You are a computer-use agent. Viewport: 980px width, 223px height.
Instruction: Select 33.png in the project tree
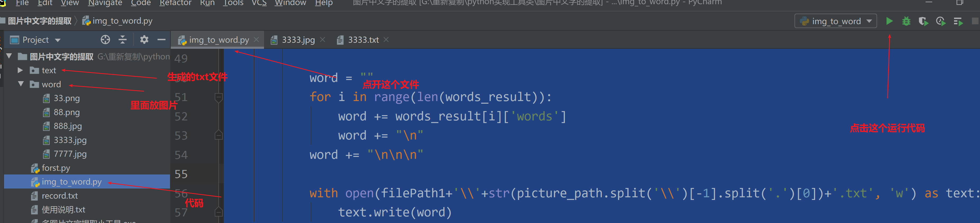pyautogui.click(x=87, y=98)
